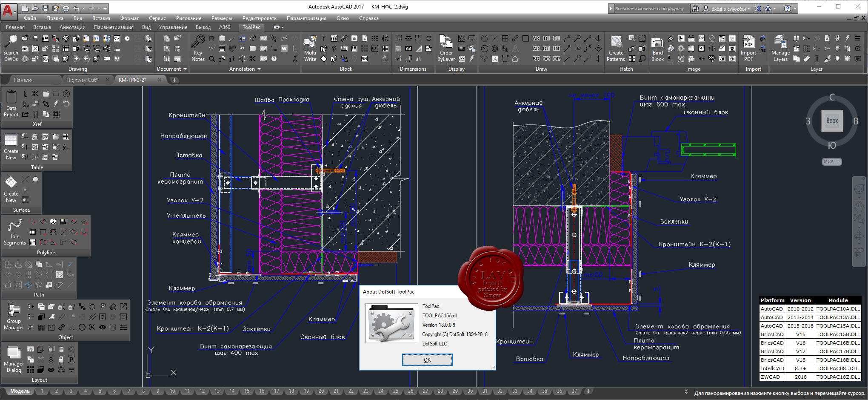Click the Key Notes button
Viewport: 868px width, 400px height.
point(198,48)
